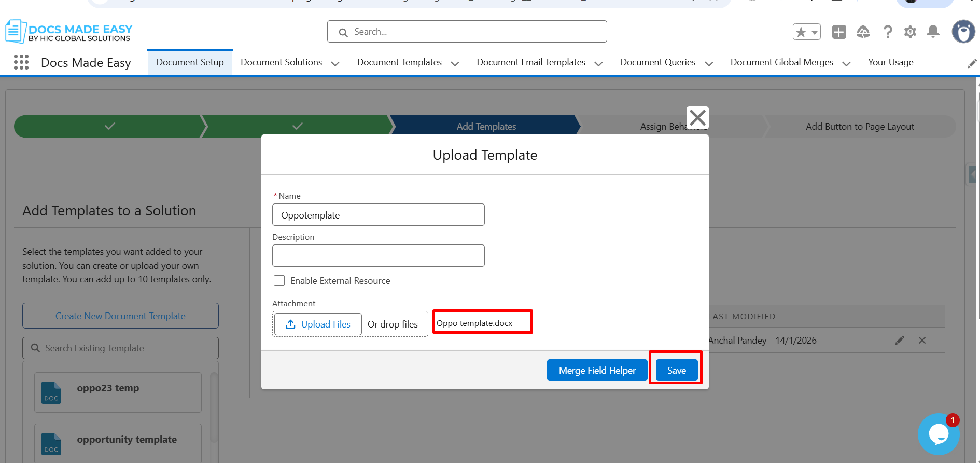Open the Setup gear icon
The height and width of the screenshot is (463, 980).
910,32
